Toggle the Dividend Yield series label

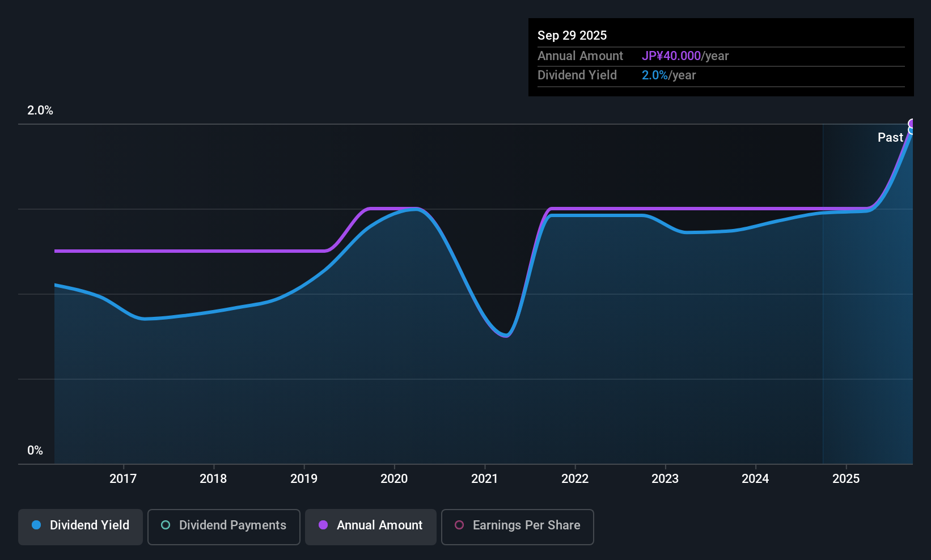pyautogui.click(x=90, y=525)
